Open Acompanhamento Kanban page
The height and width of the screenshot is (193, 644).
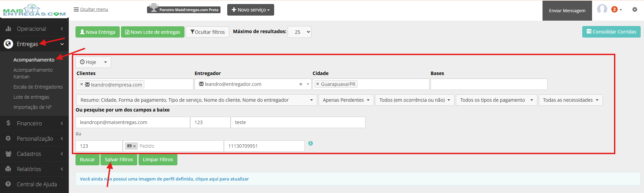tap(33, 73)
